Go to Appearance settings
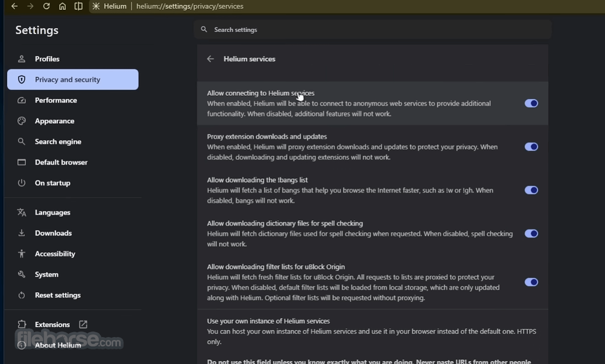This screenshot has height=364, width=605. pos(72,121)
